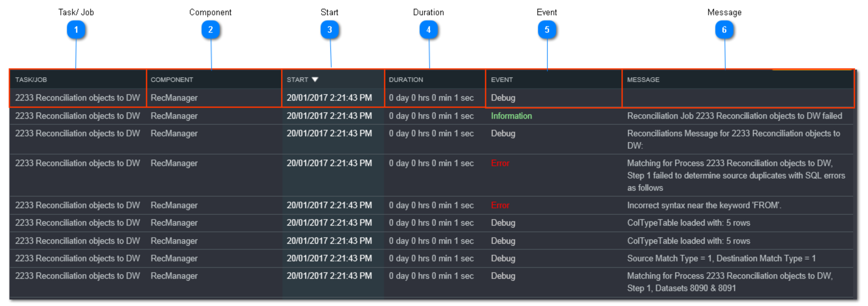Click message 'Source Match Type = 1, Destination Match Type = 1'
This screenshot has width=868, height=306.
721,258
